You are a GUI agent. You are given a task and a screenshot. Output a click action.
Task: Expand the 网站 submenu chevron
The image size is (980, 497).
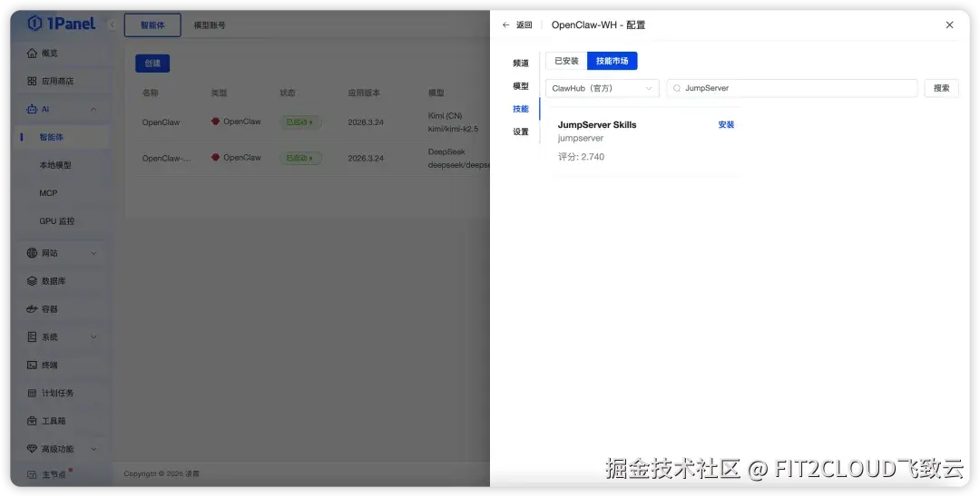[93, 253]
